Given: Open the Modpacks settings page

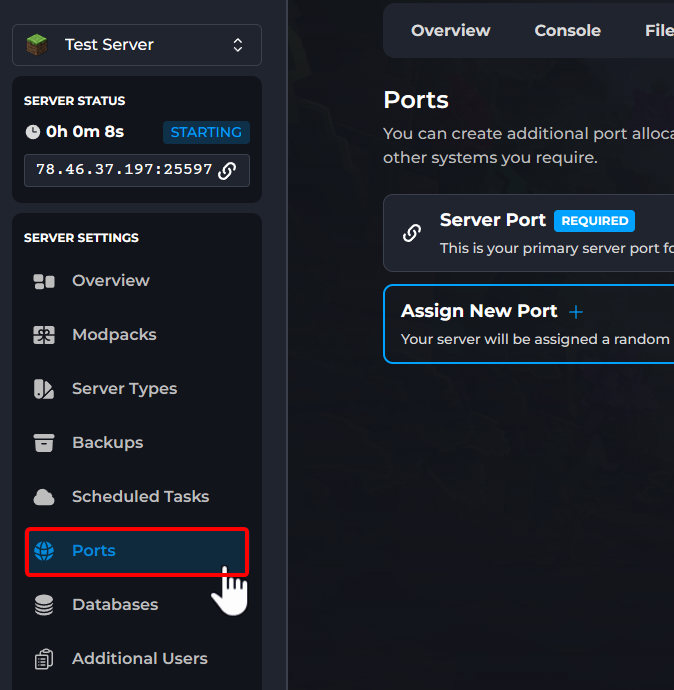Looking at the screenshot, I should click(137, 335).
